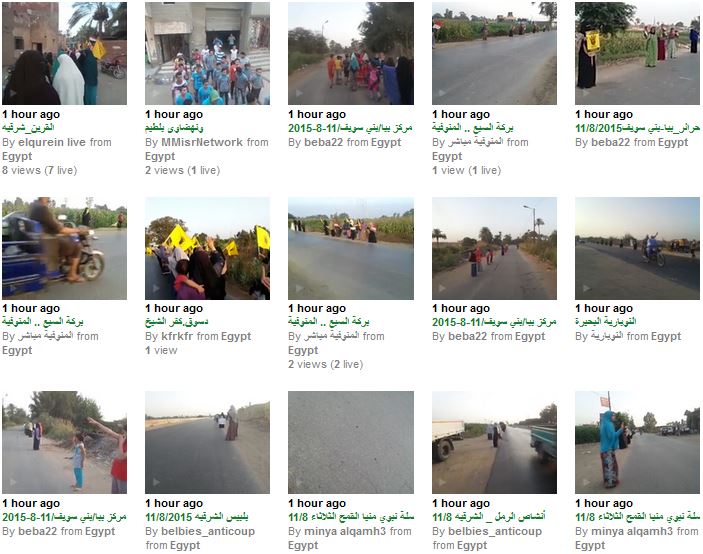
Task: Open video thumbnail by elqurein live
Action: [x=65, y=53]
